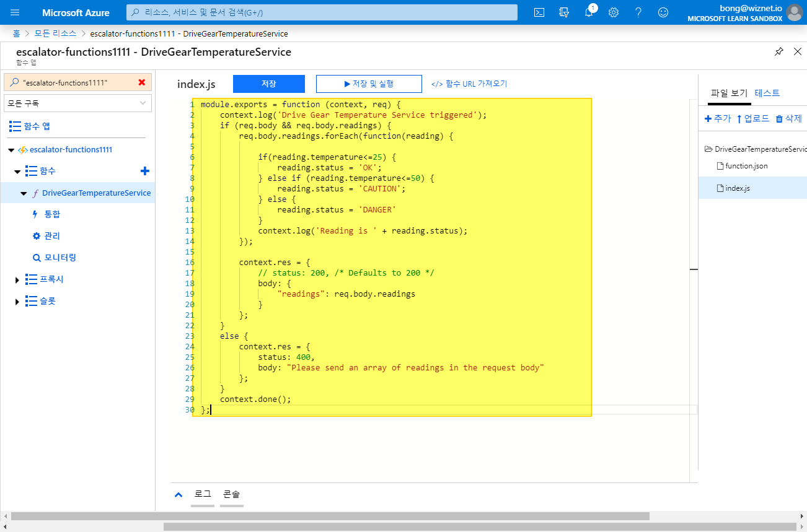
Task: Select 통합 under DriveGearTemperatureService
Action: coord(53,214)
